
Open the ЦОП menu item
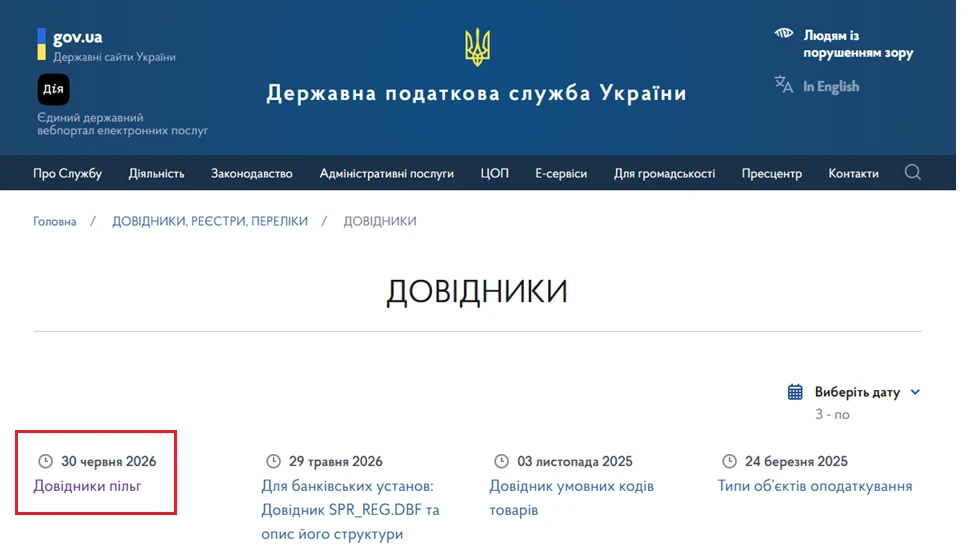click(x=494, y=173)
